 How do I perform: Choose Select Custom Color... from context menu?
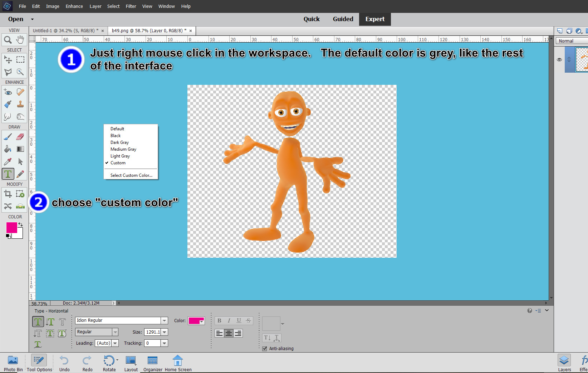click(131, 175)
